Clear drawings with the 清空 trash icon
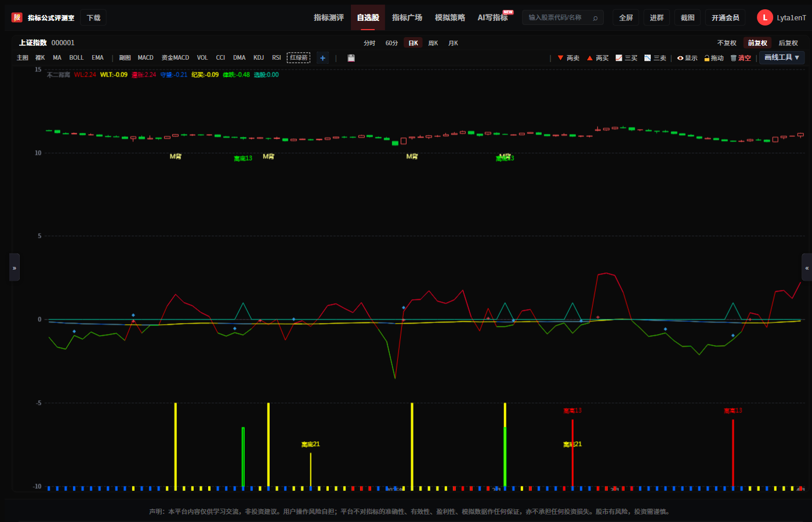 (741, 58)
